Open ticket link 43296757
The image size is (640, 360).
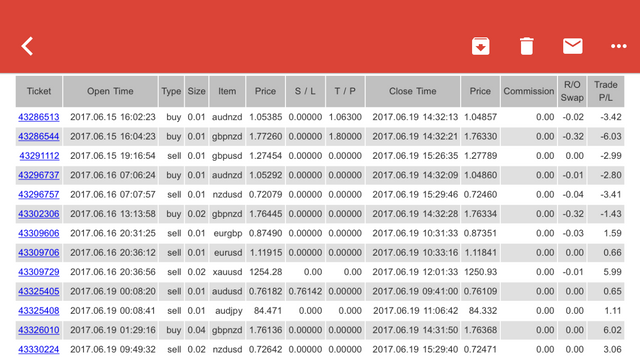(39, 195)
